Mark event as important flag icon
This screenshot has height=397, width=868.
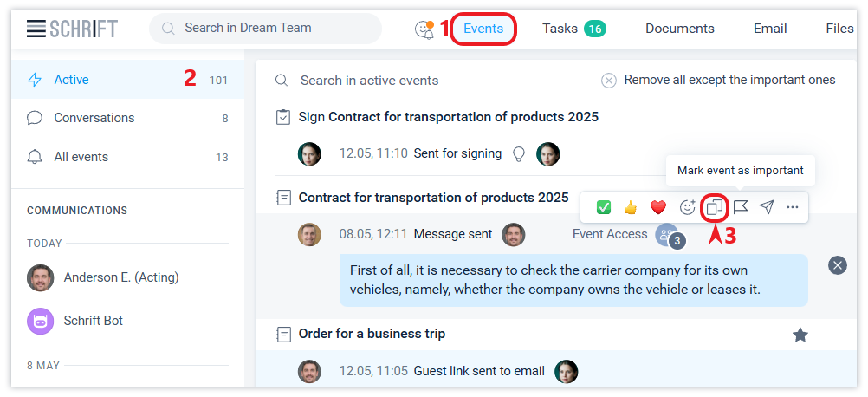click(741, 207)
